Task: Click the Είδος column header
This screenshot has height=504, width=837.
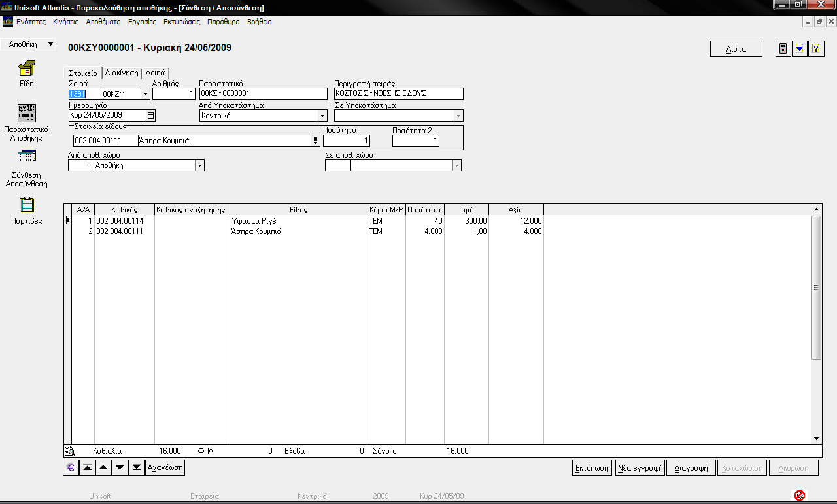Action: point(299,210)
